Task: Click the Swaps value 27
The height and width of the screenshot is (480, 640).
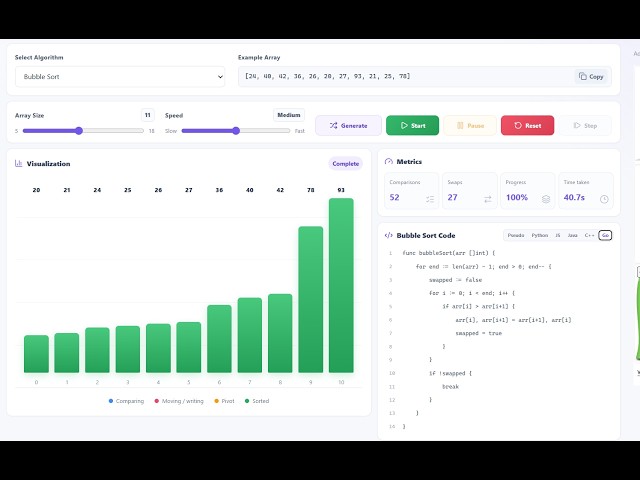Action: pos(452,198)
